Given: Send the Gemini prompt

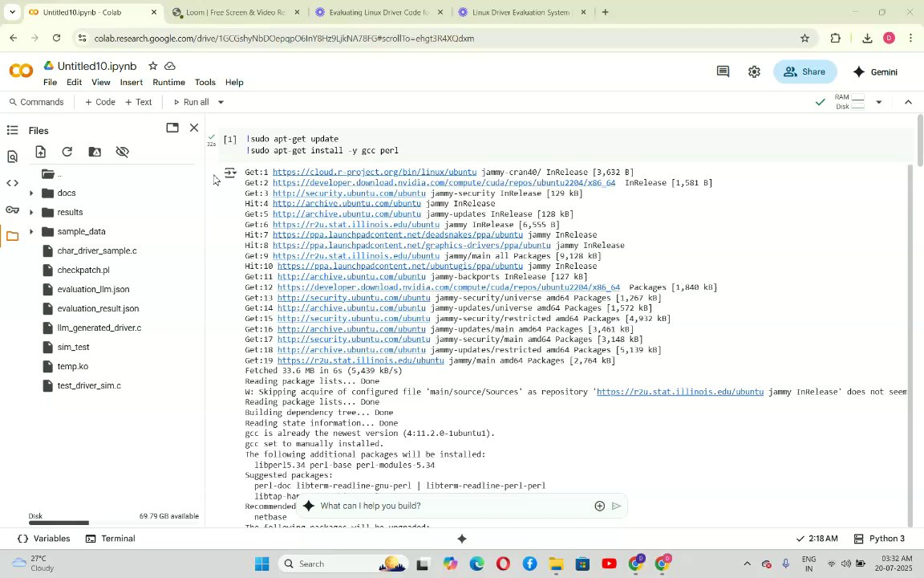Looking at the screenshot, I should pos(616,506).
